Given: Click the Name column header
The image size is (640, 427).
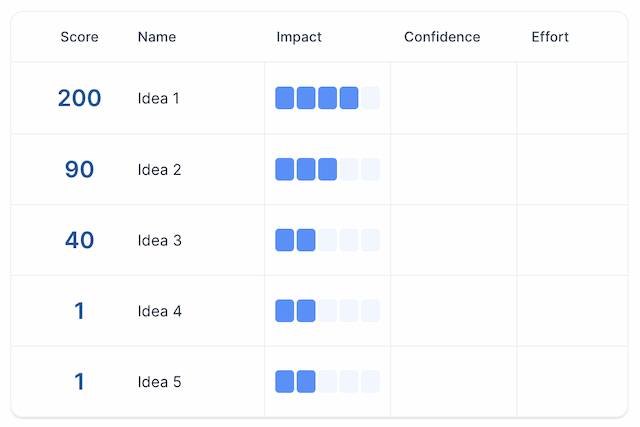Looking at the screenshot, I should pos(157,37).
